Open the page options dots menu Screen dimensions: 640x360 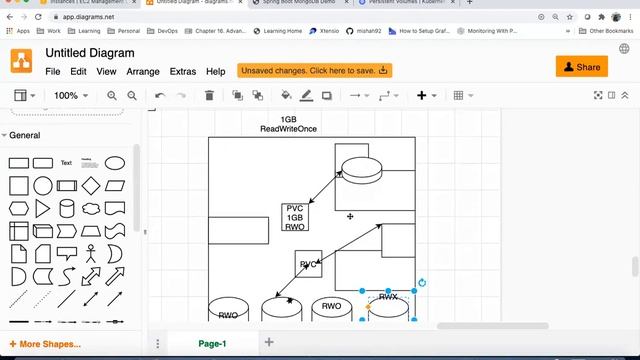(158, 344)
